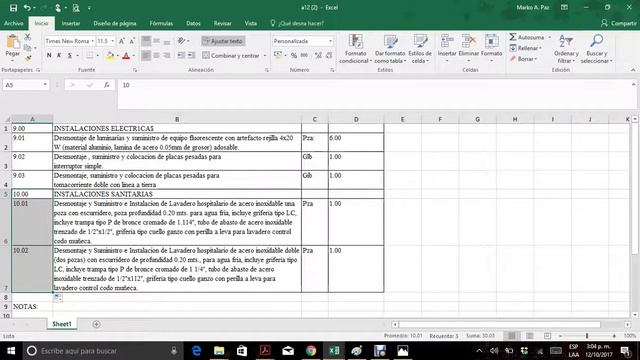Screen dimensions: 640x360
Task: Toggle middle vertical alignment
Action: tap(156, 41)
